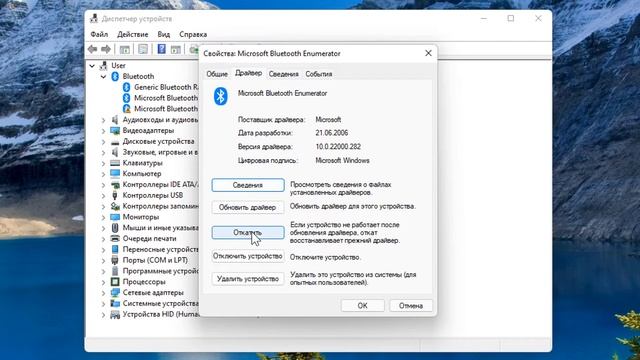Click the Generic Bluetooth device icon

point(127,87)
